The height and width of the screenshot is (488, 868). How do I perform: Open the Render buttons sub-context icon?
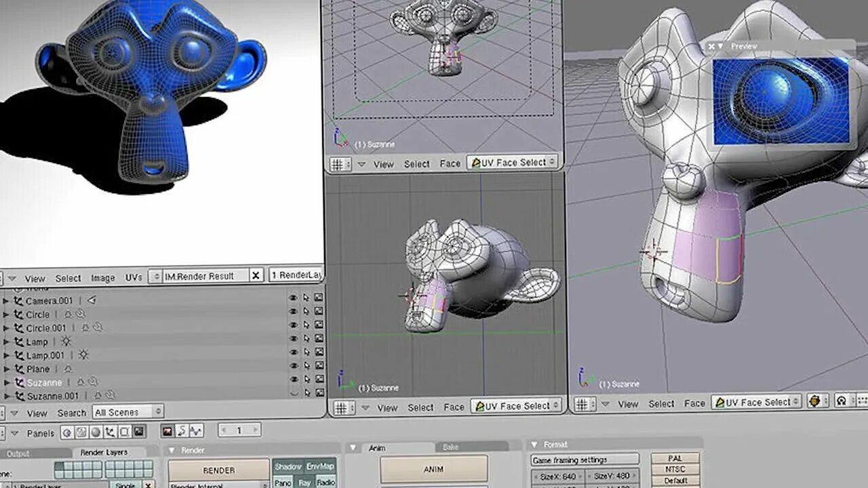pyautogui.click(x=167, y=431)
